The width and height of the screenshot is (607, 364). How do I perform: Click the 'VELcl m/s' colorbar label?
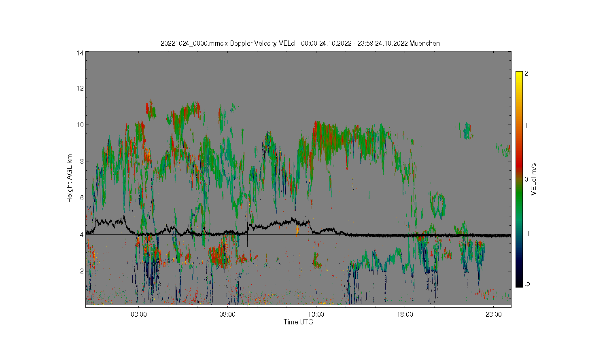click(x=534, y=179)
